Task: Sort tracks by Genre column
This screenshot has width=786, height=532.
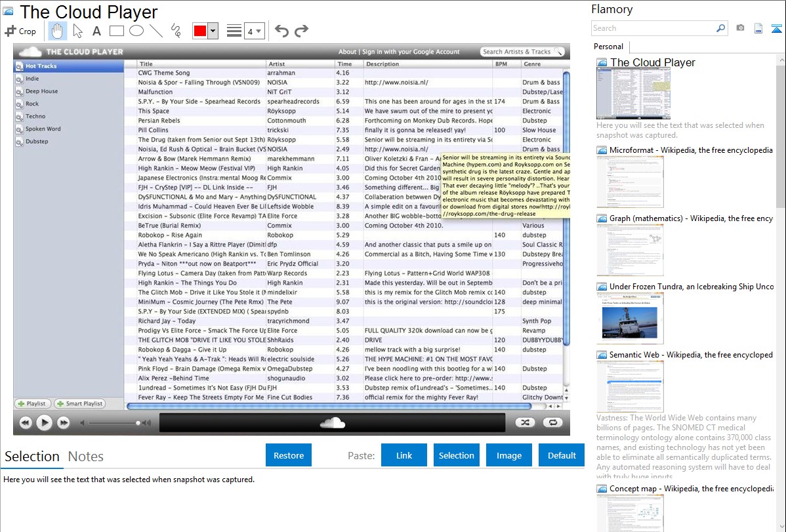Action: pyautogui.click(x=542, y=64)
